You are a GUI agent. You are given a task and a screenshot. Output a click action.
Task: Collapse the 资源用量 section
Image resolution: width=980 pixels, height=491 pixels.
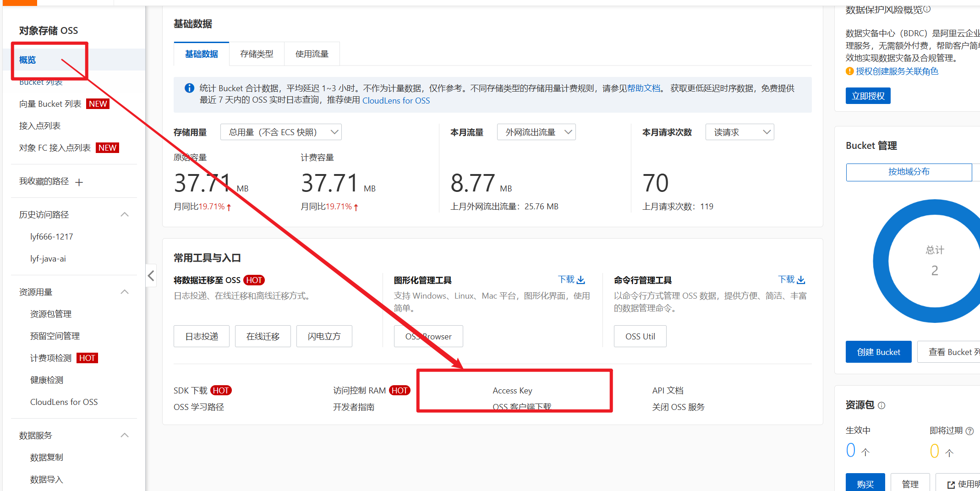(124, 292)
